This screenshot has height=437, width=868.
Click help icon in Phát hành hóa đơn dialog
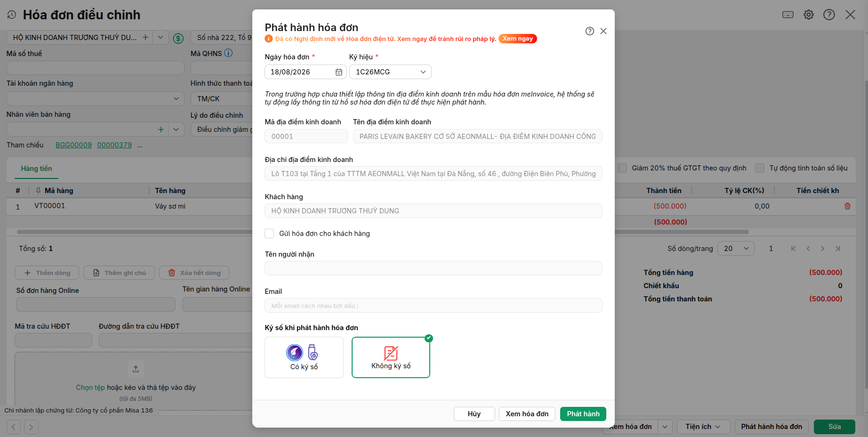tap(589, 31)
